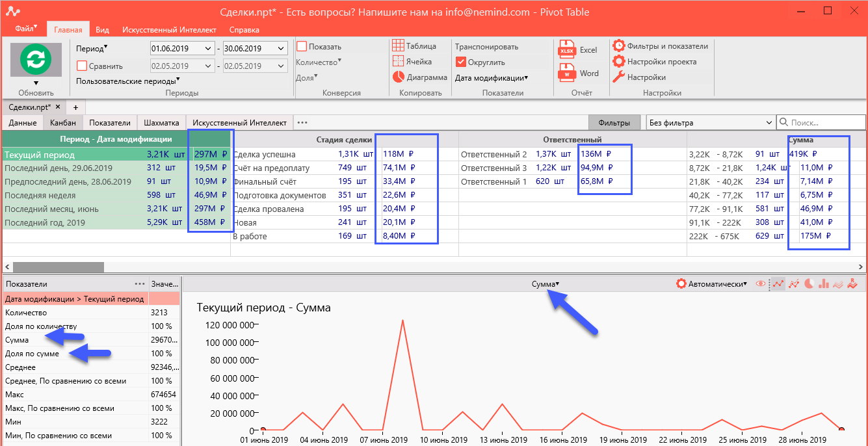868x446 pixels.
Task: Open dropdown arrow under Обновить button
Action: point(36,83)
